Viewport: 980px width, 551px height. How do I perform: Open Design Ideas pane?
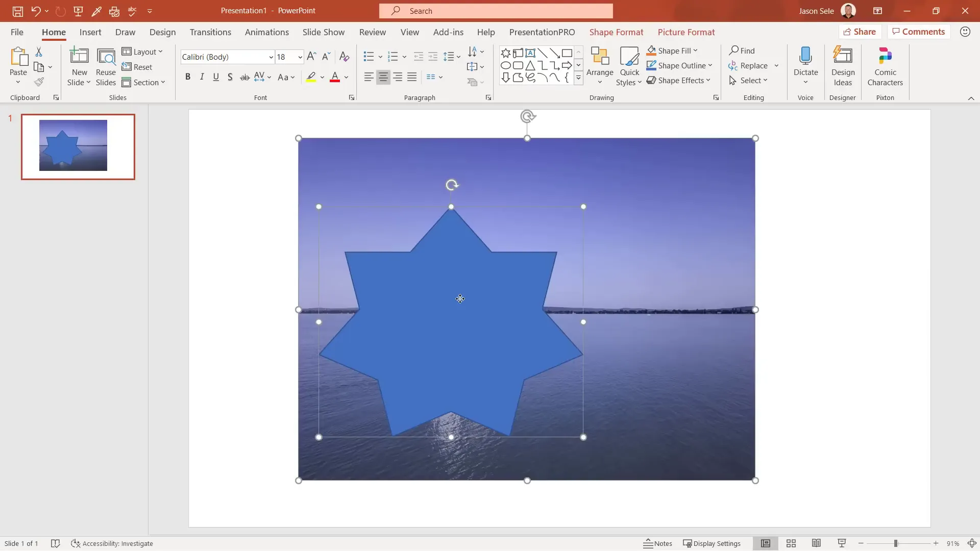point(843,67)
